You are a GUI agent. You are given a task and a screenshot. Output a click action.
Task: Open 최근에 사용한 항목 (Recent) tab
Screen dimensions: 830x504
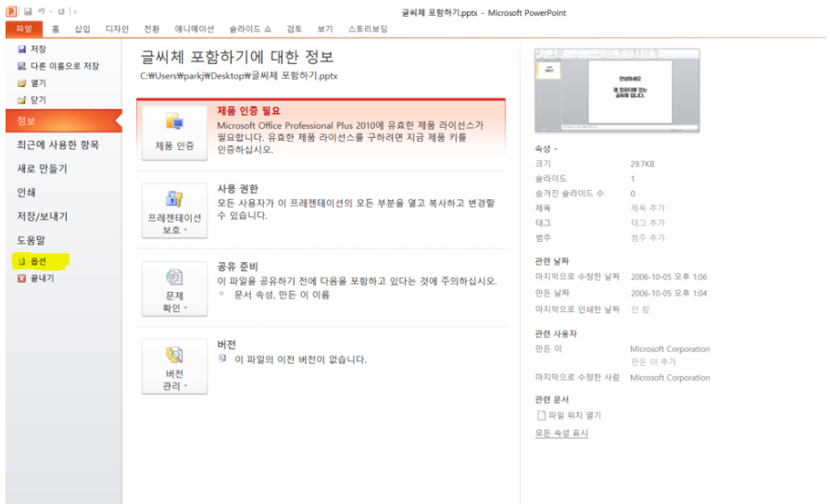click(x=57, y=145)
